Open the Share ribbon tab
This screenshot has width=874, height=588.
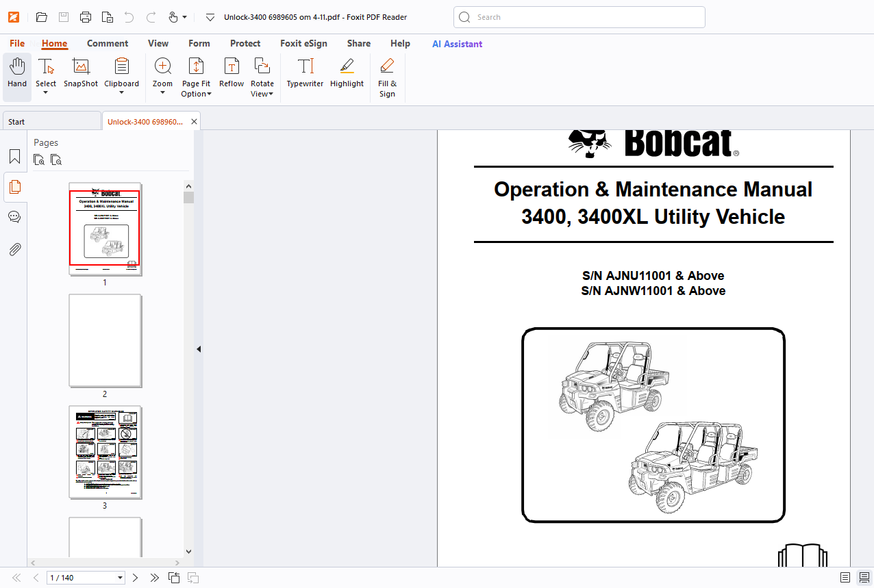[358, 43]
